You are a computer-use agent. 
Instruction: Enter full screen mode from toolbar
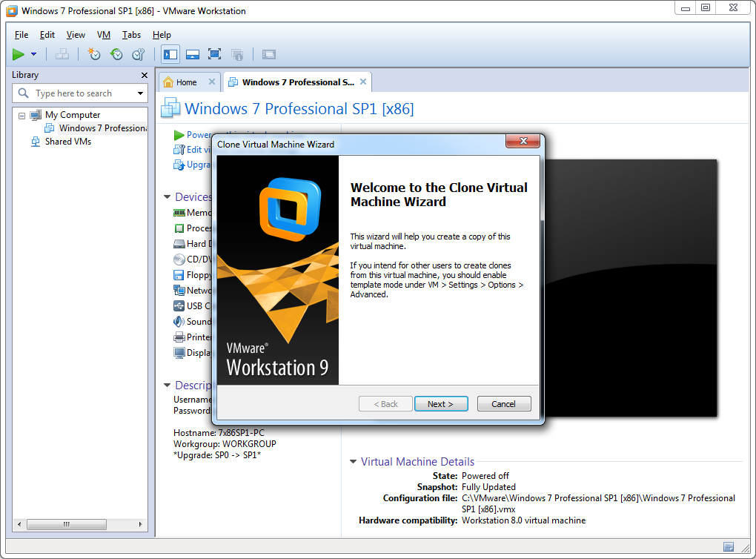214,54
